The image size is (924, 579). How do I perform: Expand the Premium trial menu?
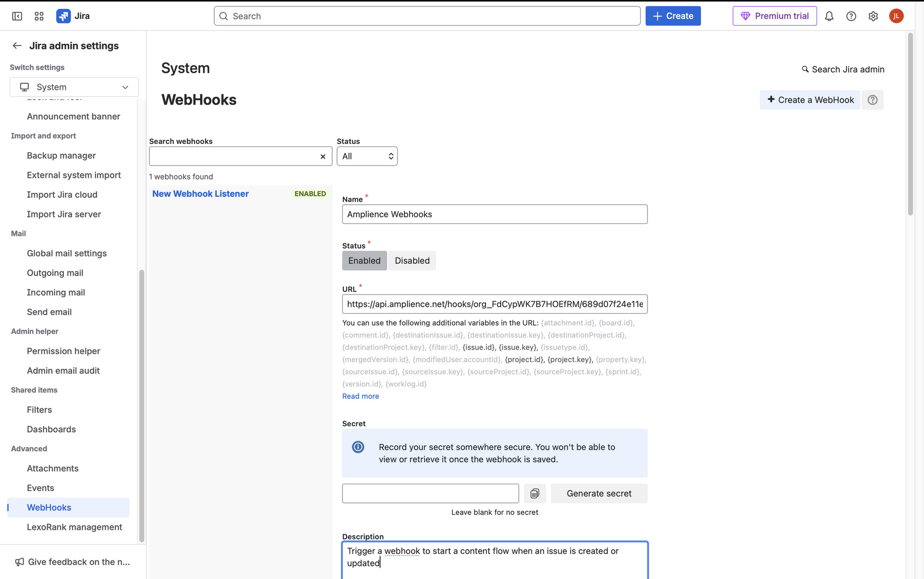774,16
